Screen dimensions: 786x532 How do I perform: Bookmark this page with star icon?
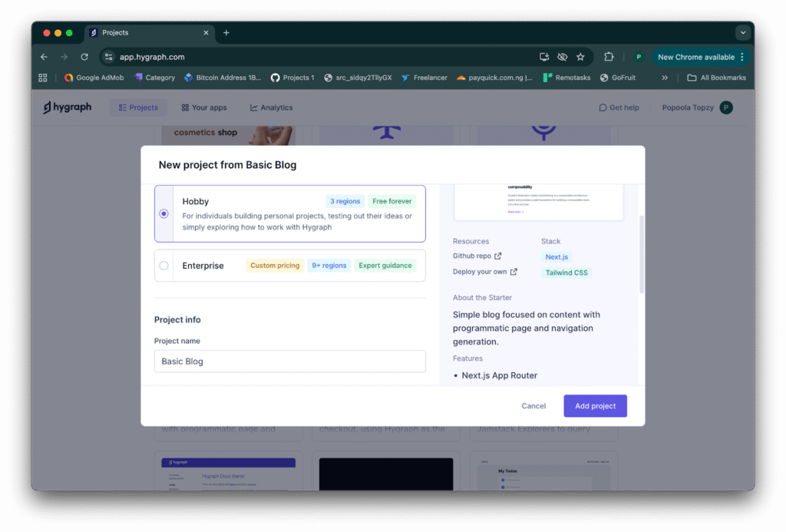(580, 57)
